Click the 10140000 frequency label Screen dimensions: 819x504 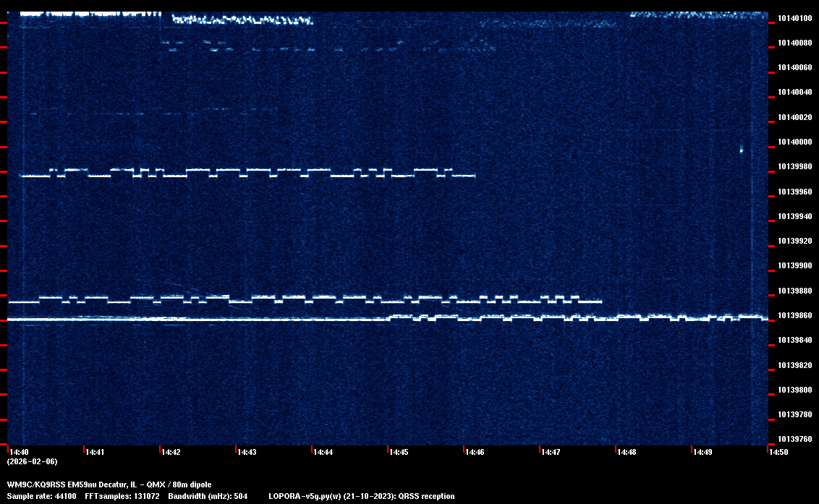(794, 142)
